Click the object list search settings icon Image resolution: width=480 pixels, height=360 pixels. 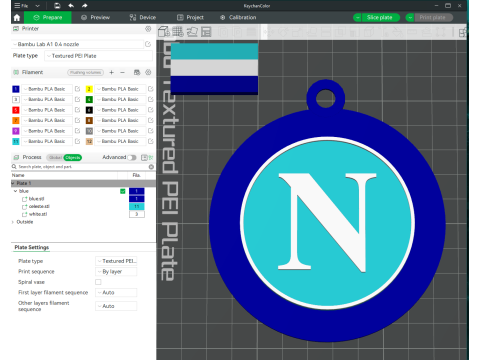click(x=151, y=166)
